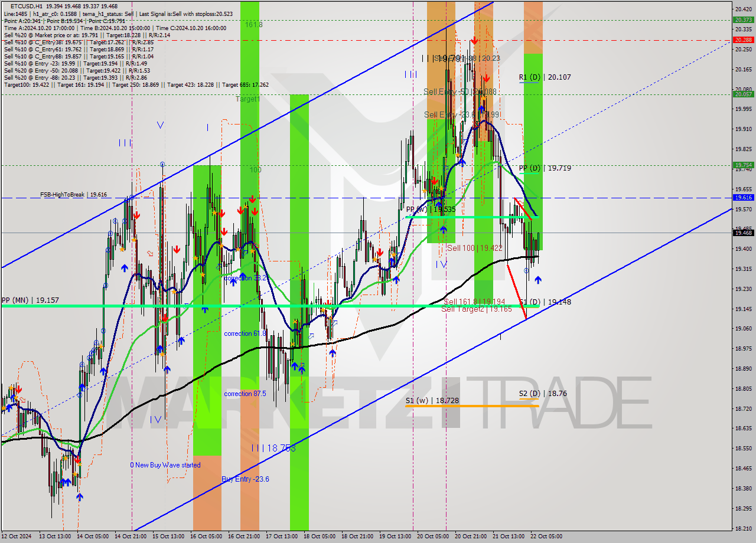Screen dimensions: 756x543
Task: Select the S2 (D) | 18.76 label
Action: 543,394
